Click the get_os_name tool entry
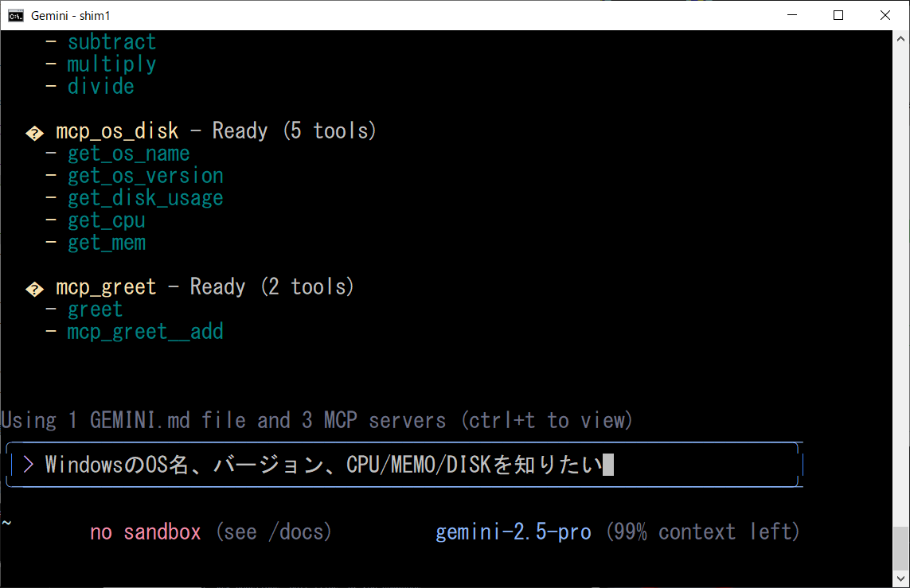The image size is (910, 588). coord(128,154)
